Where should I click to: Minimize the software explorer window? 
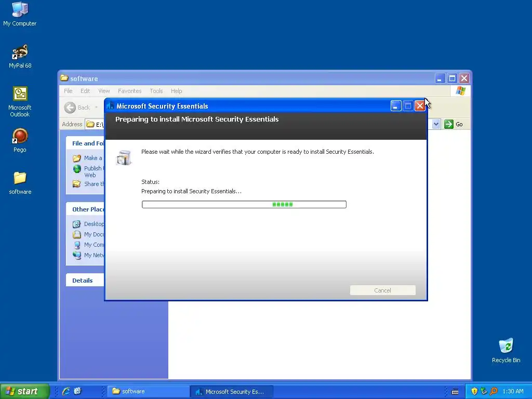(440, 79)
